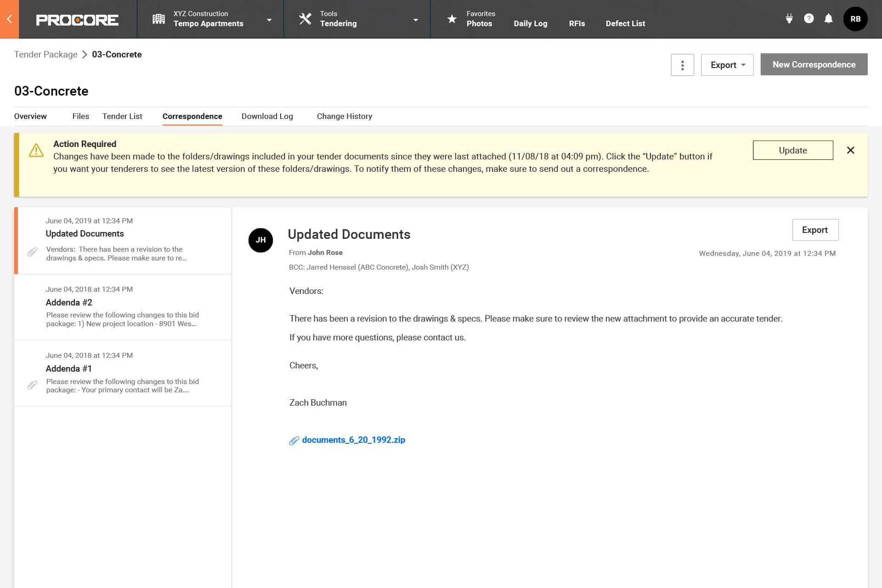Click the orange back arrow icon
Image resolution: width=882 pixels, height=588 pixels.
9,19
